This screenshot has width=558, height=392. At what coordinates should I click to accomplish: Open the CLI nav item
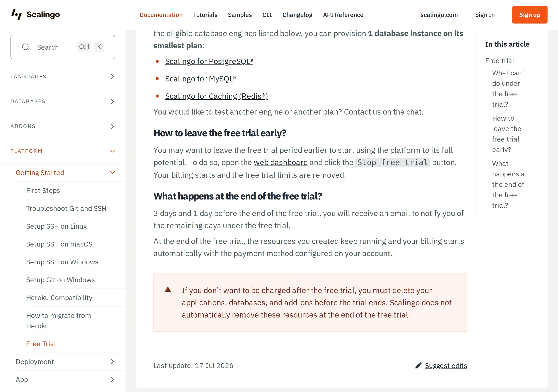coord(267,15)
